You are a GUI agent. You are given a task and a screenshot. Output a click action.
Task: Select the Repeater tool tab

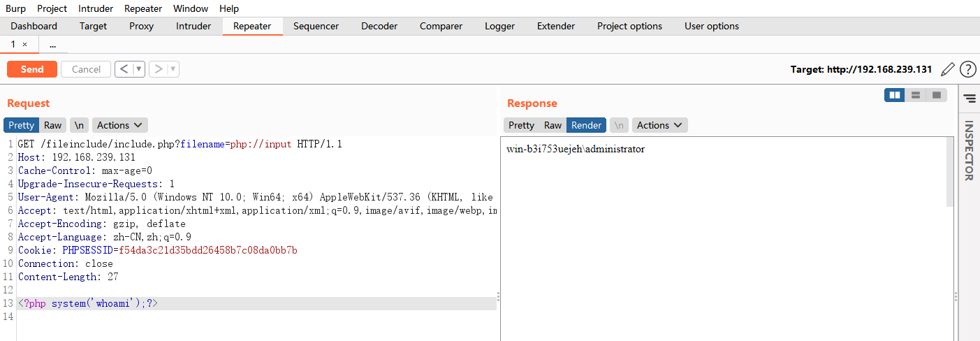pos(252,26)
